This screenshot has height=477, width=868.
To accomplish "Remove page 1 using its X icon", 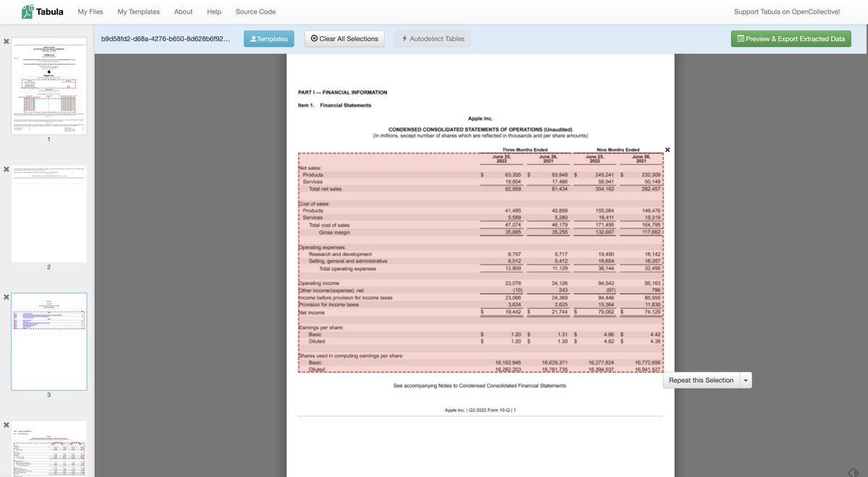I will (x=6, y=42).
